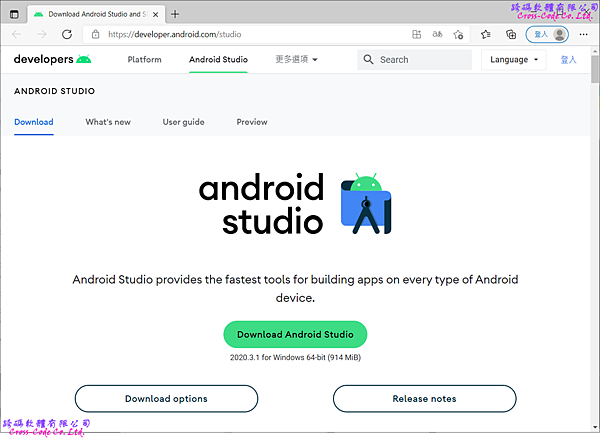Go back to previous page
The width and height of the screenshot is (600, 439).
click(16, 34)
